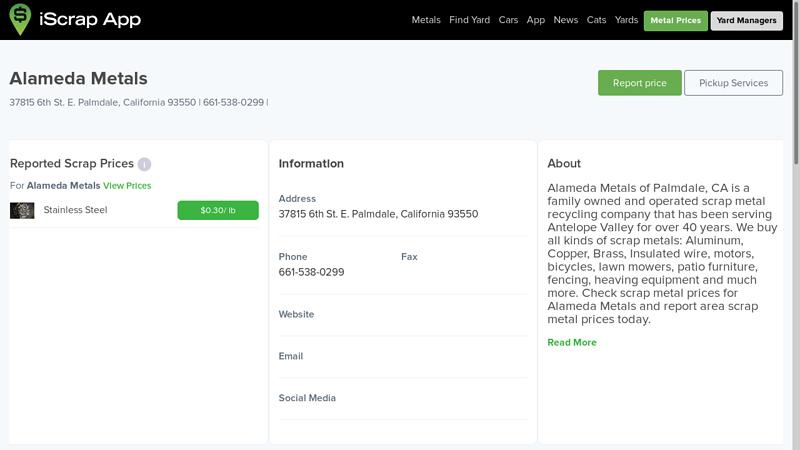Click the Yard Managers button
The height and width of the screenshot is (450, 800).
746,20
